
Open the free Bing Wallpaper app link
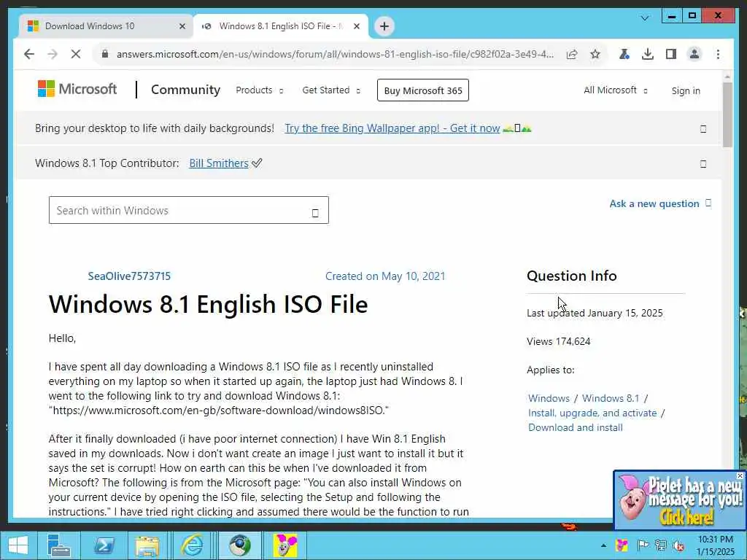click(x=392, y=128)
